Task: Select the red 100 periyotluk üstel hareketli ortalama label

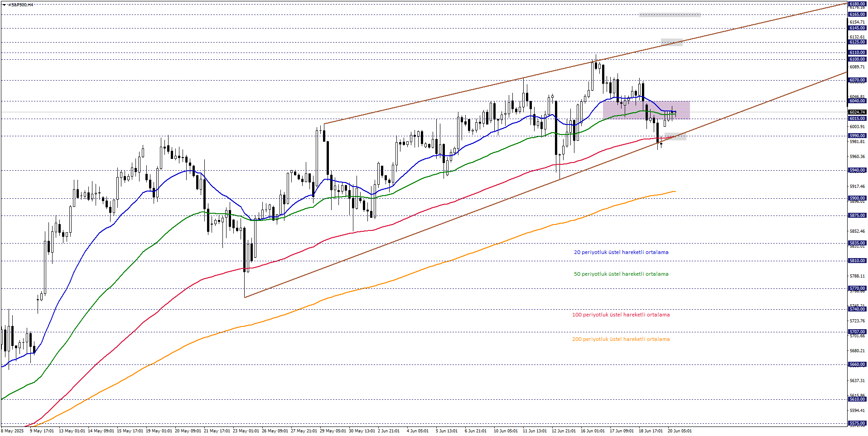Action: point(621,315)
